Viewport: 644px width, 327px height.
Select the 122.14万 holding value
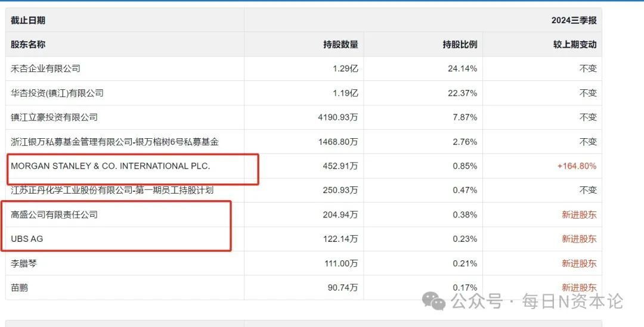(x=340, y=239)
